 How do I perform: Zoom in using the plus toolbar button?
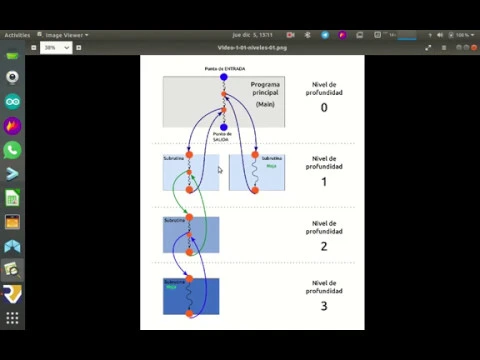point(79,48)
